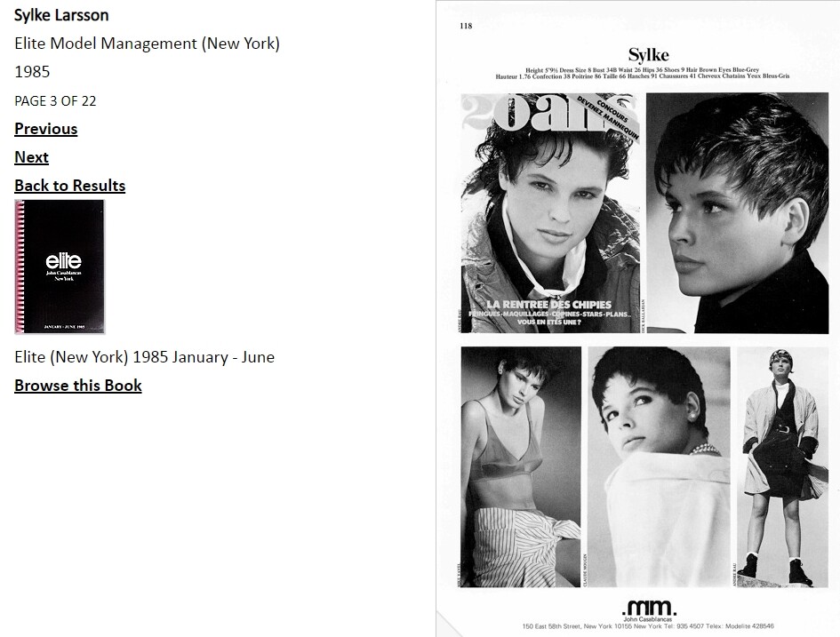Click Elite Model Management (New York) text
The image size is (840, 637).
[x=148, y=44]
